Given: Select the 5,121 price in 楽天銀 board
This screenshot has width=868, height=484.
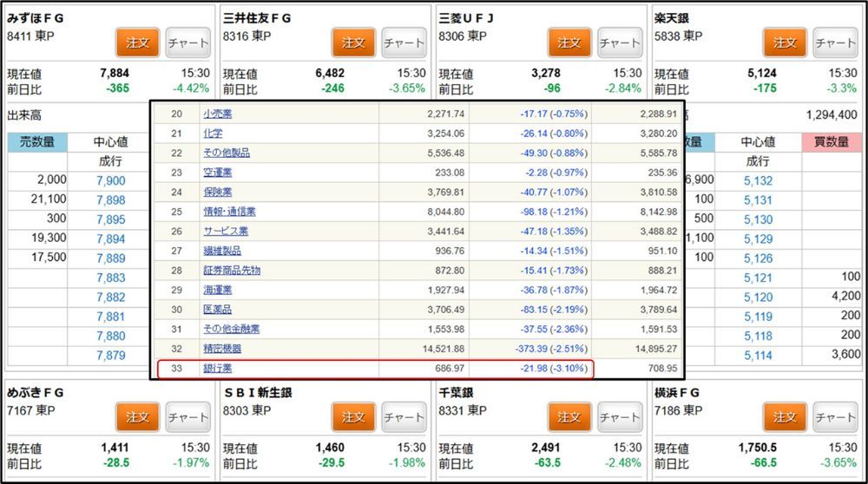Looking at the screenshot, I should pyautogui.click(x=758, y=278).
